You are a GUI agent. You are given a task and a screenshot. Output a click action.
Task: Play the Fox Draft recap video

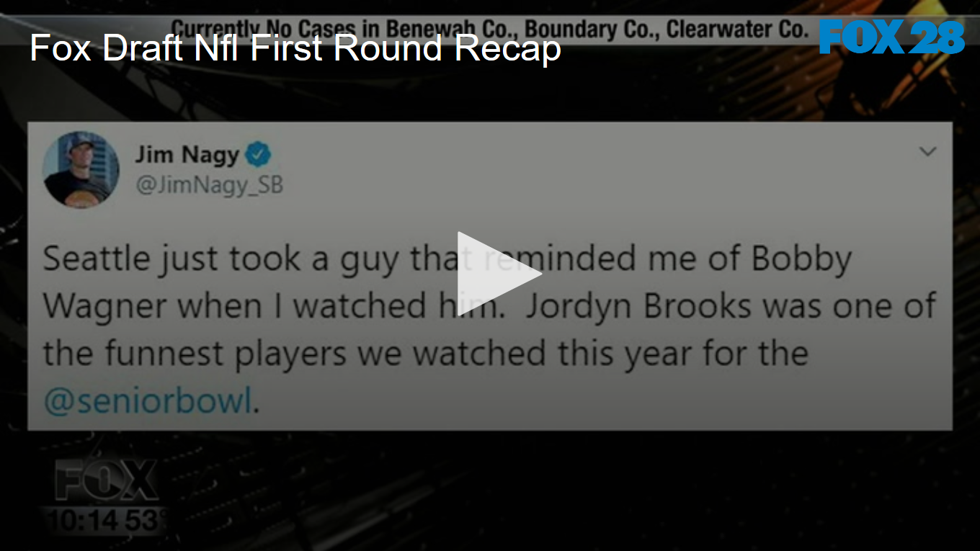pyautogui.click(x=499, y=274)
